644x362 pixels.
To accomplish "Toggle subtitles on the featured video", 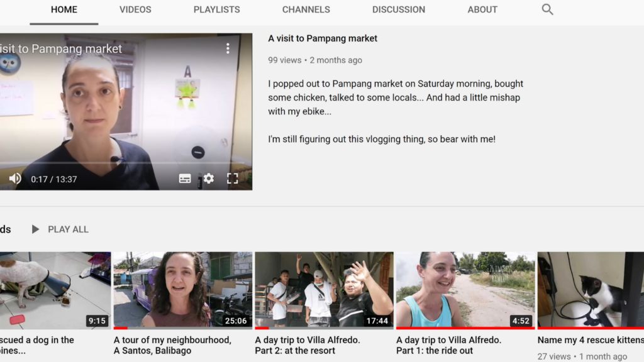I will (185, 178).
